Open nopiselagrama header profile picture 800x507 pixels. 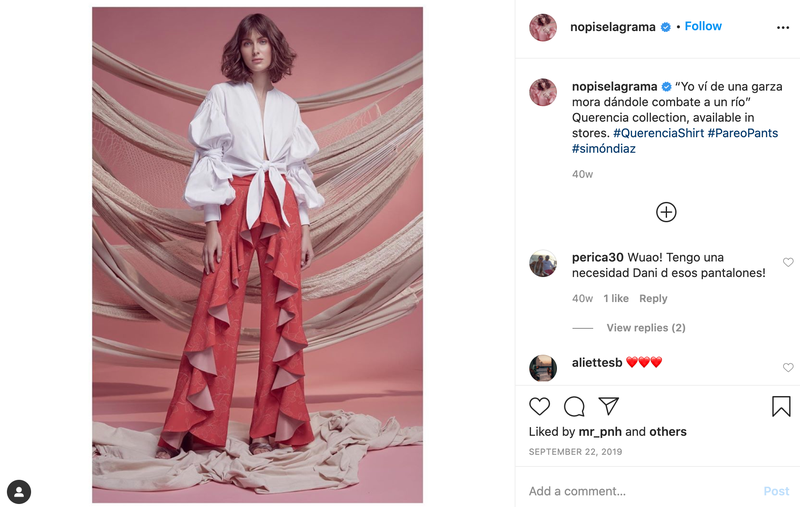pos(543,28)
